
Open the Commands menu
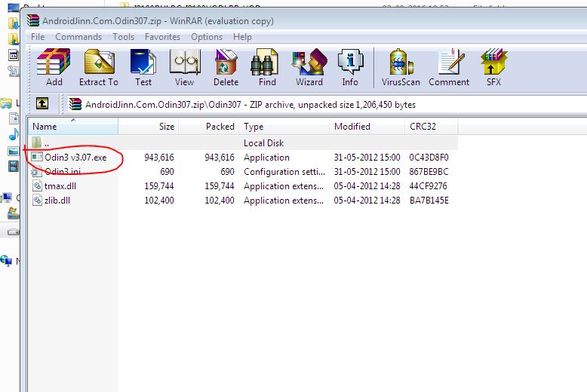click(78, 37)
